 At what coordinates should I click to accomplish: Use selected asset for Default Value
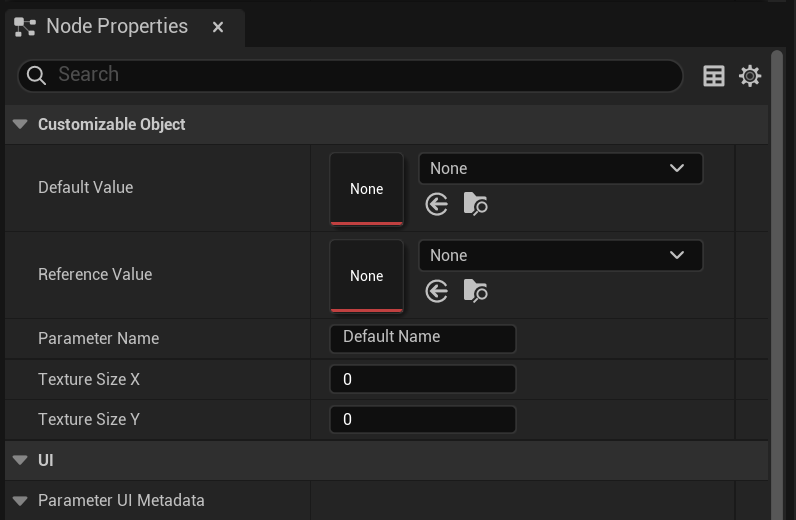(x=437, y=205)
